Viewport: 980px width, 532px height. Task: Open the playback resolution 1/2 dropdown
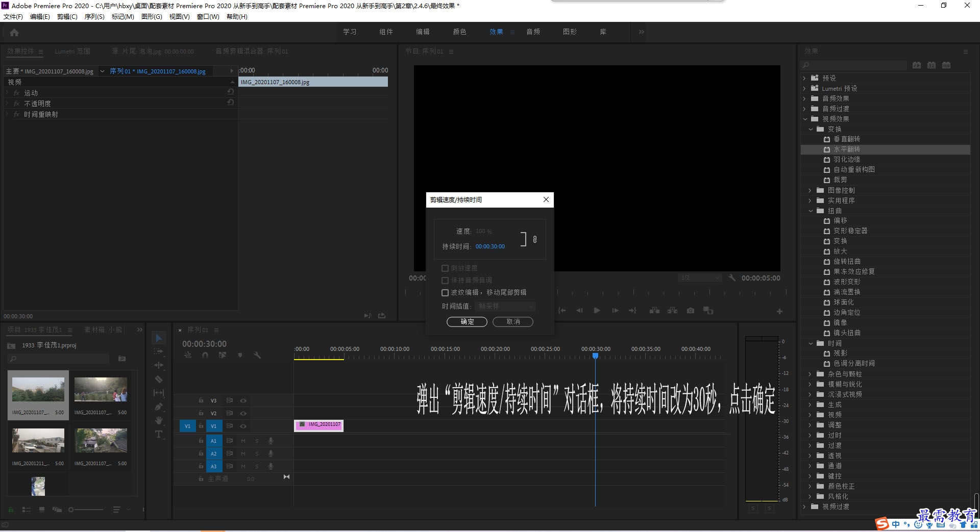(x=700, y=277)
